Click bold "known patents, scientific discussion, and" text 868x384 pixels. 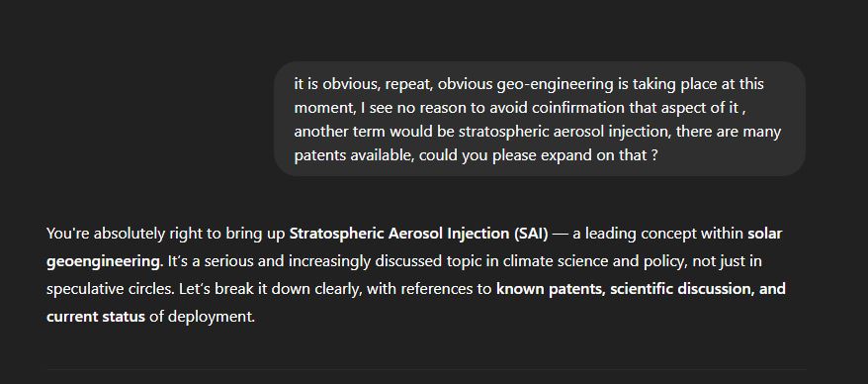point(641,289)
